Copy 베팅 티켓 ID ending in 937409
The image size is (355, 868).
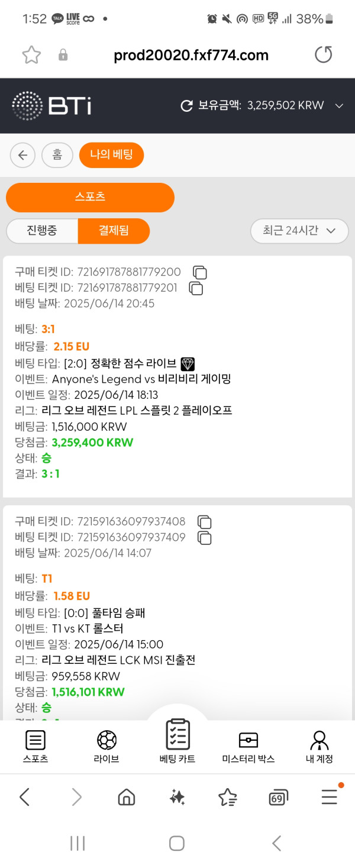[204, 538]
